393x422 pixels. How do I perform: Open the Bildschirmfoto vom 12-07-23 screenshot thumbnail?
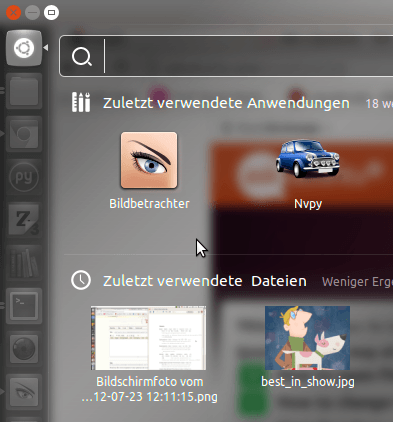[x=149, y=338]
